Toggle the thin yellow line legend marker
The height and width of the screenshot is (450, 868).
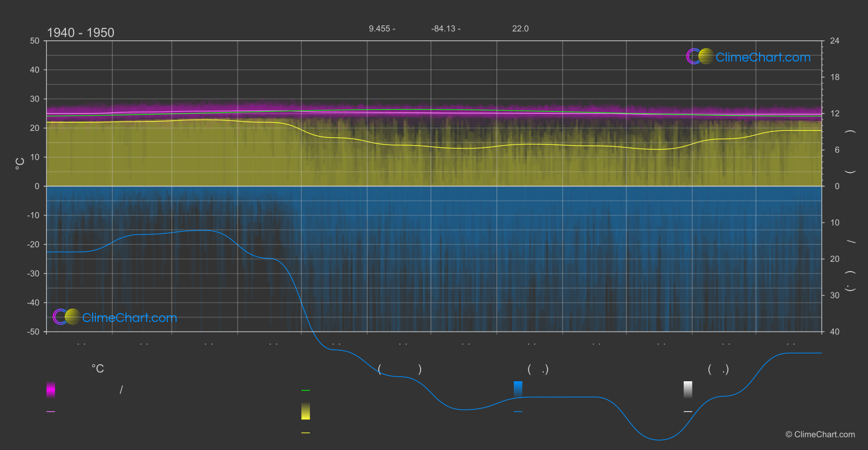(306, 433)
